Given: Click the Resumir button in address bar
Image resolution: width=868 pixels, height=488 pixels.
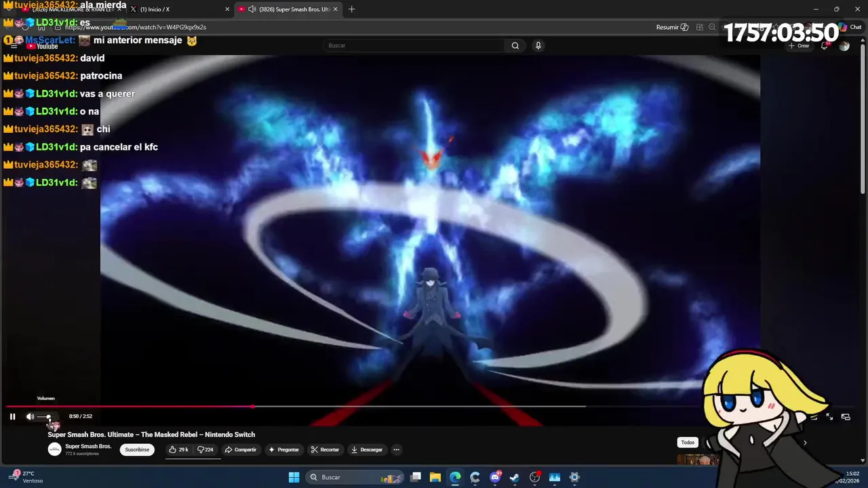Looking at the screenshot, I should coord(672,27).
